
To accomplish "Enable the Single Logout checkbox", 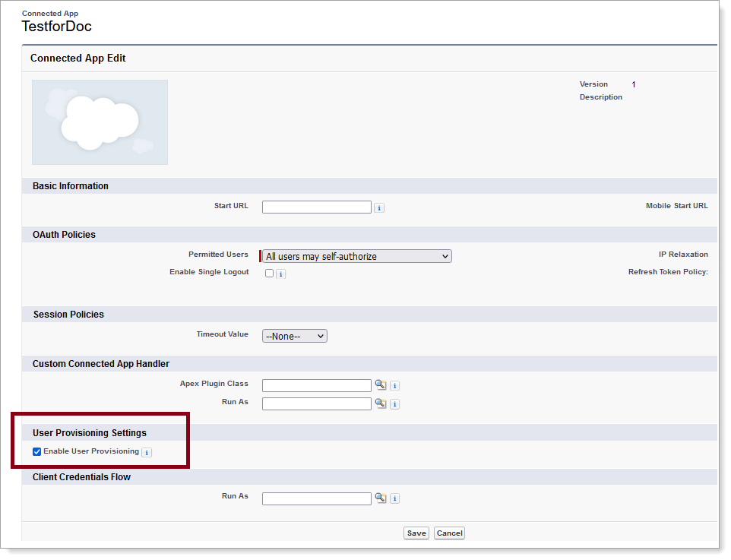I will pyautogui.click(x=270, y=274).
